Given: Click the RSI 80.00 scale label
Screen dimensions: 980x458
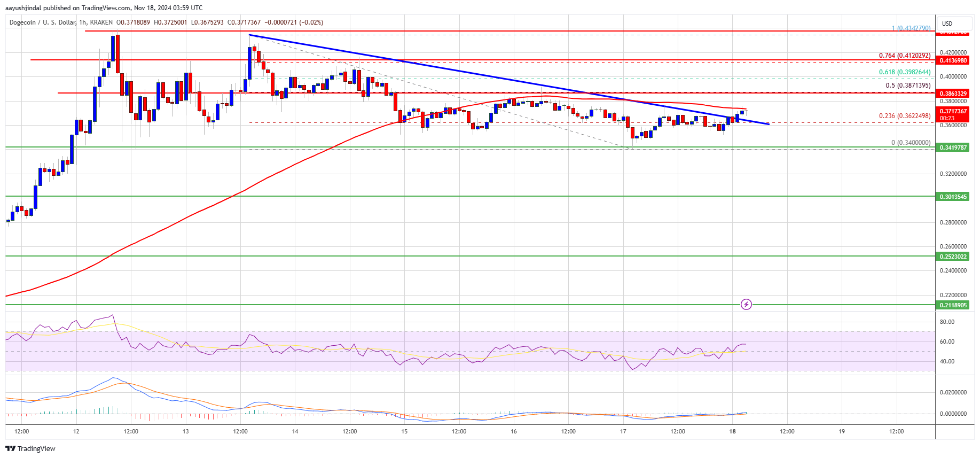Looking at the screenshot, I should click(x=947, y=322).
